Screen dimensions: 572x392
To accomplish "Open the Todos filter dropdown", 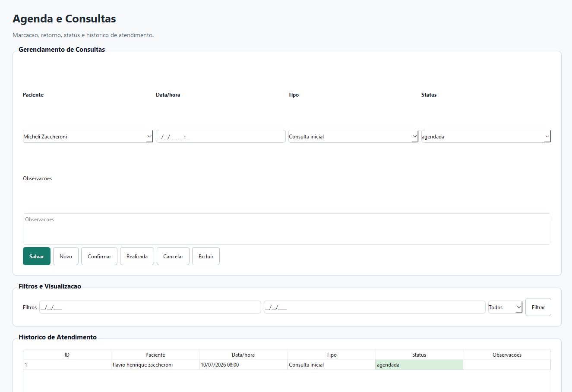I will pos(505,307).
